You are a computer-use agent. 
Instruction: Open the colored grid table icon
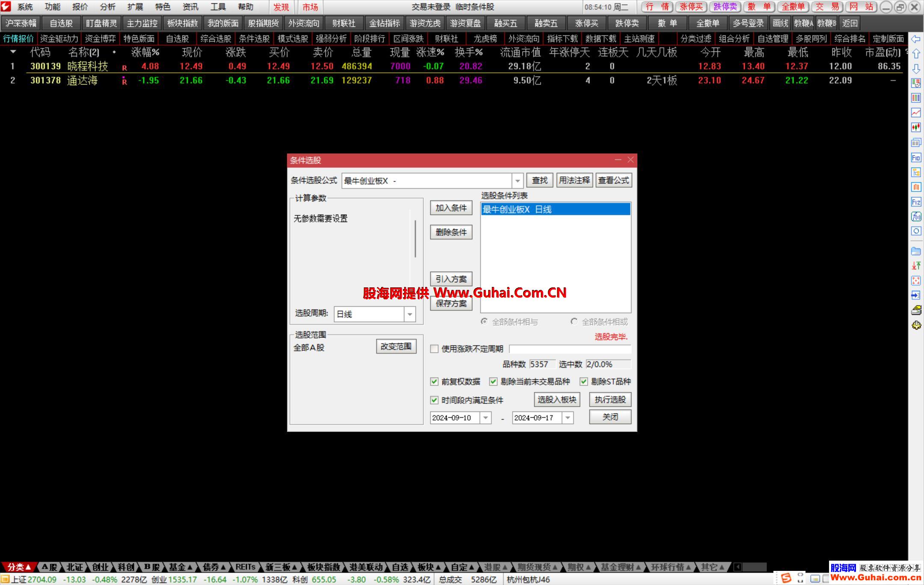pos(916,98)
